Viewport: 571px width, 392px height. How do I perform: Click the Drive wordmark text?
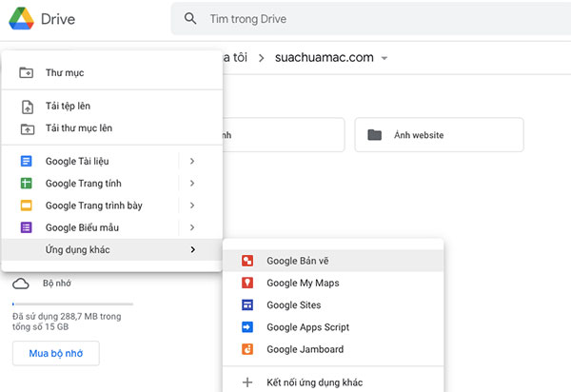[x=58, y=19]
